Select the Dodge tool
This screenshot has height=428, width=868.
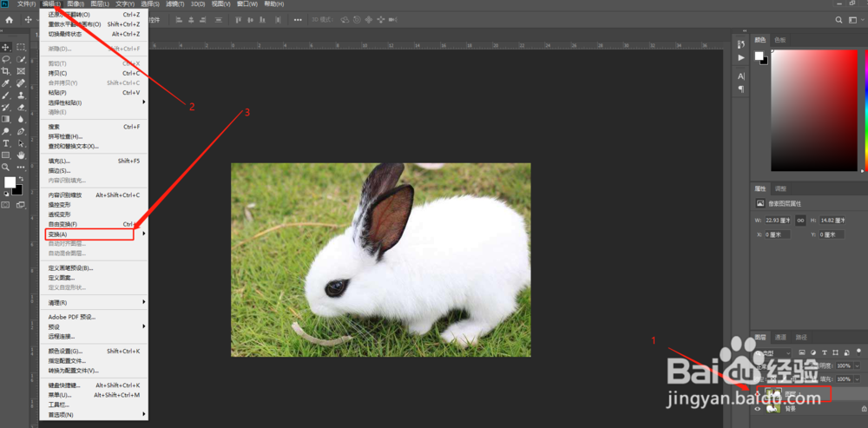tap(6, 131)
